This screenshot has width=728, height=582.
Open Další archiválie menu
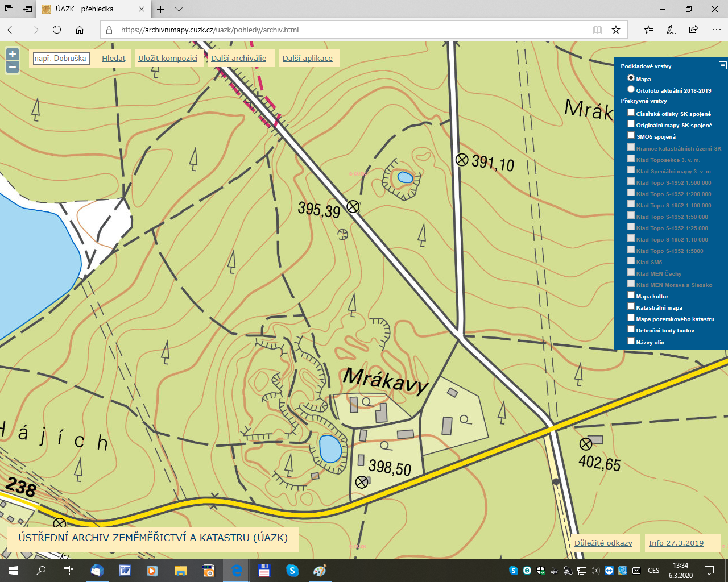(238, 58)
